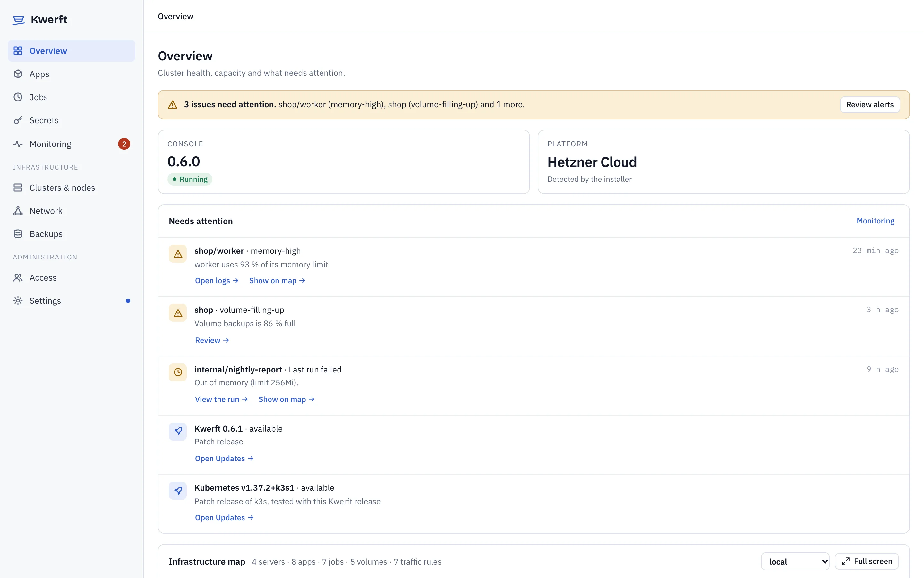Screen dimensions: 924x578
Task: Click the Hetzner Cloud platform name
Action: click(x=592, y=162)
